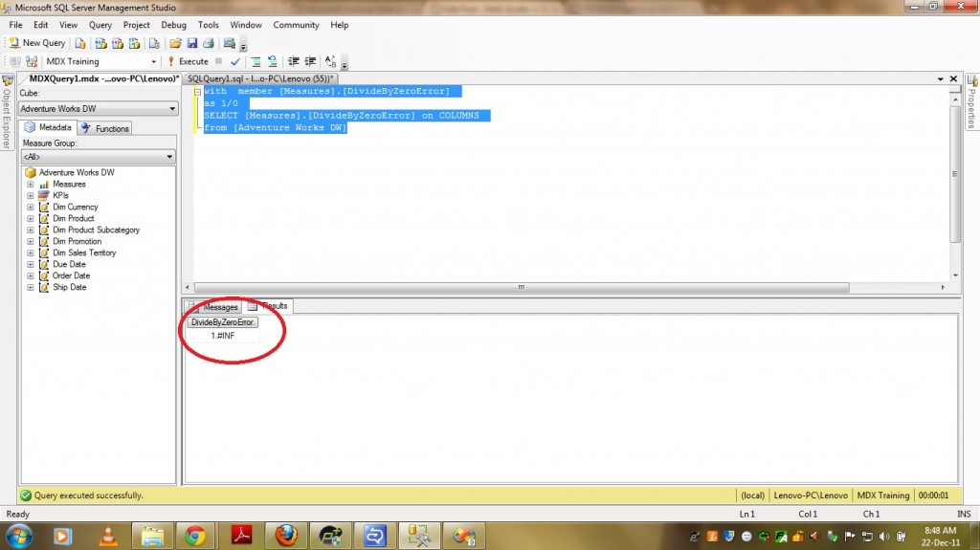Specify values for template parameters icon

[x=330, y=61]
